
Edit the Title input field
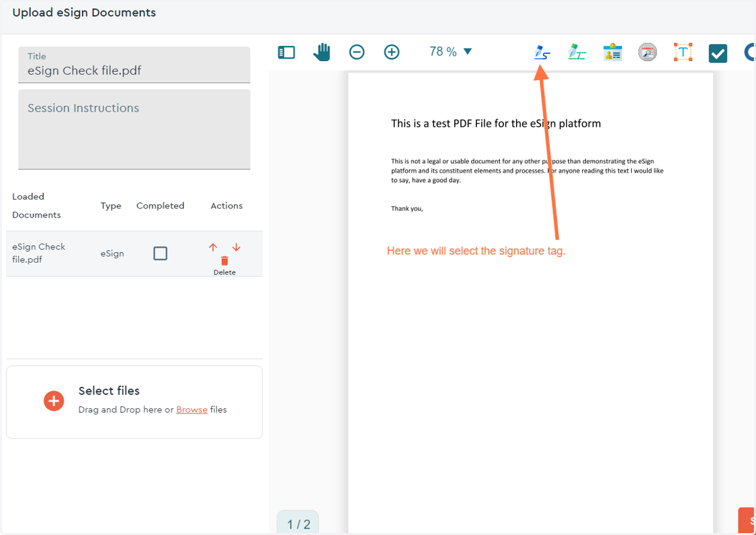pyautogui.click(x=134, y=64)
